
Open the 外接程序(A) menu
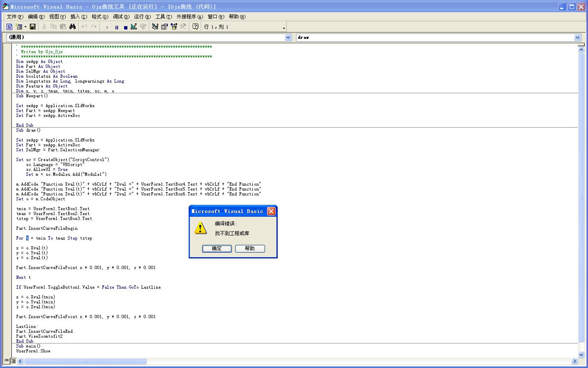190,17
